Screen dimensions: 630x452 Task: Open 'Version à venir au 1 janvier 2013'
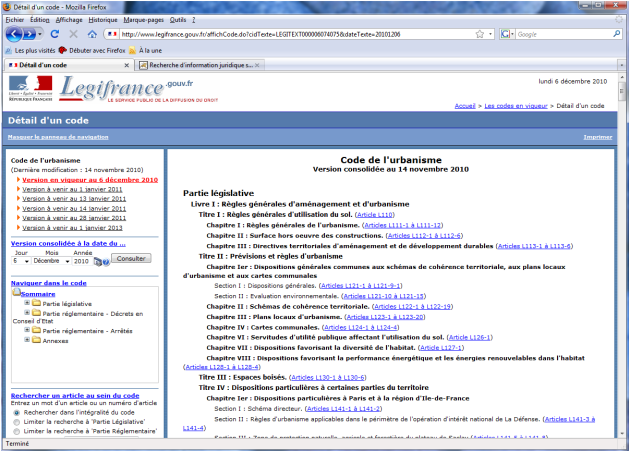(x=72, y=228)
